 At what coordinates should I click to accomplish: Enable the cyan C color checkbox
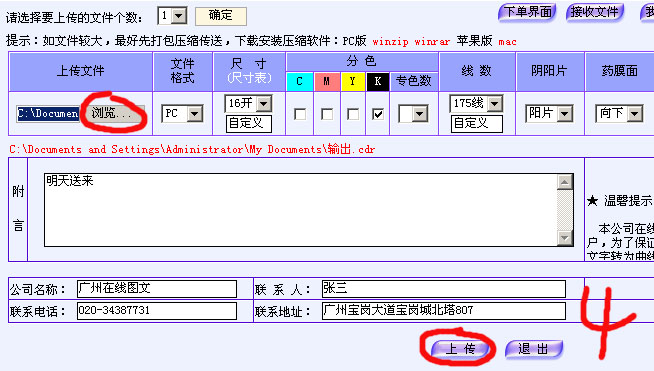tap(300, 114)
